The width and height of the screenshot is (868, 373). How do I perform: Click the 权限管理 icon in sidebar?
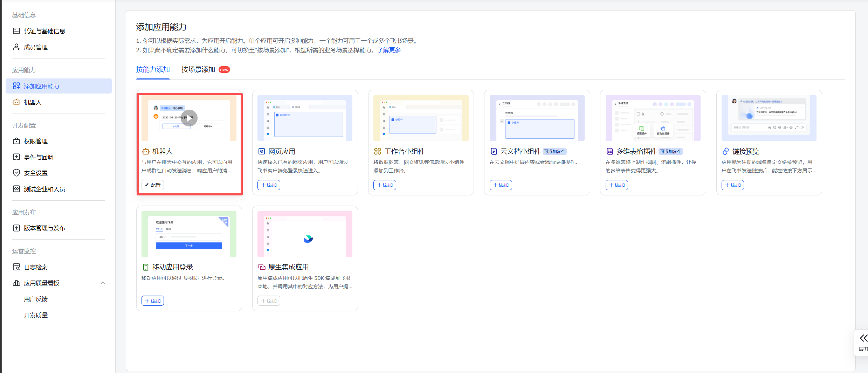coord(16,141)
